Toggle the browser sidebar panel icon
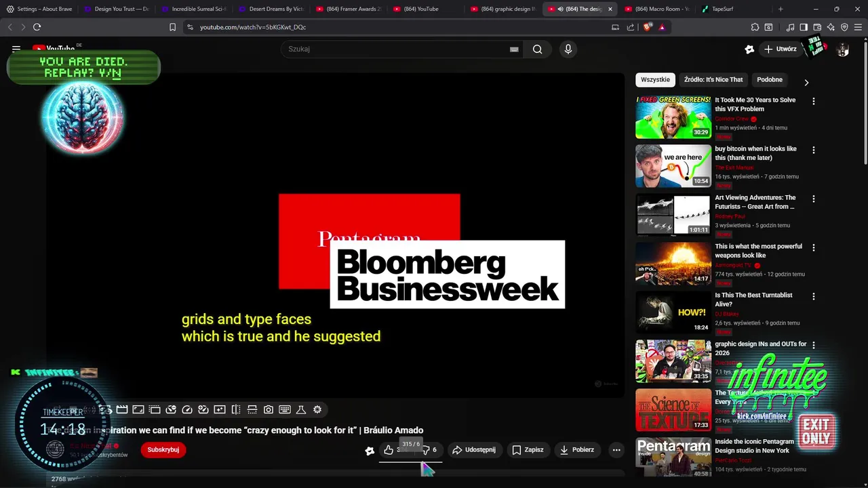This screenshot has height=488, width=868. pyautogui.click(x=804, y=27)
